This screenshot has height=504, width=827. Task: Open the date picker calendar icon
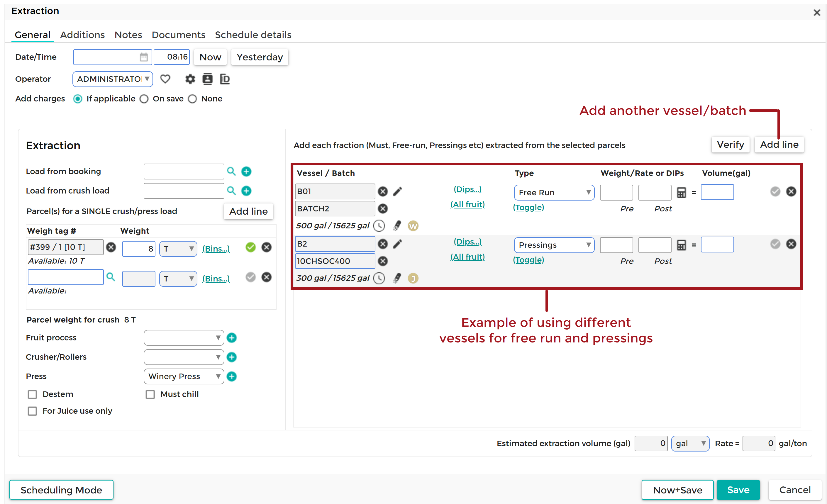tap(144, 57)
